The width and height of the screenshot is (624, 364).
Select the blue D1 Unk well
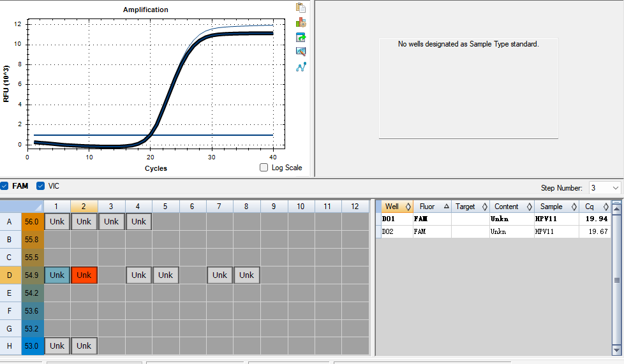coord(57,275)
